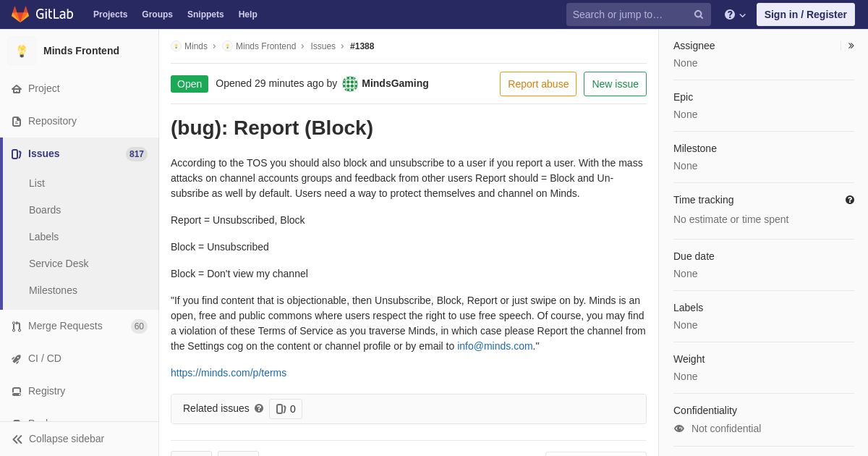Collapse the right sidebar with double chevron
The image size is (868, 456).
pyautogui.click(x=851, y=46)
